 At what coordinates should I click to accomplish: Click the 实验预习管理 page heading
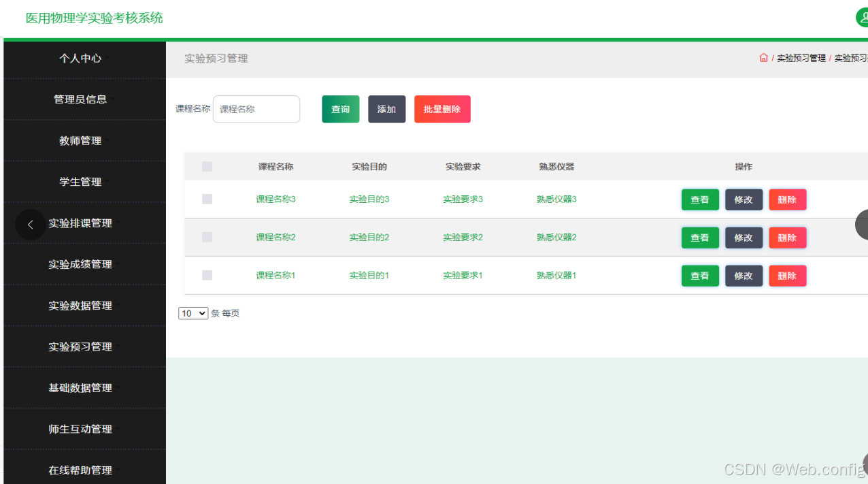[x=216, y=59]
